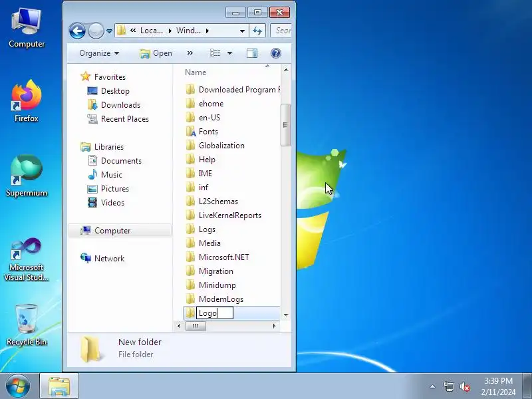Viewport: 532px width, 399px height.
Task: Click the horizontal scrollbar right arrow
Action: (275, 326)
